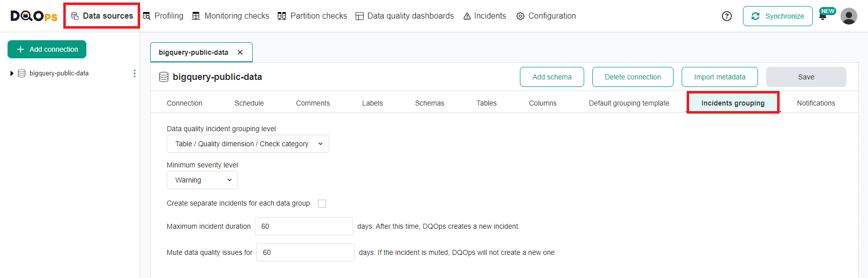Click the Add connection button
The width and height of the screenshot is (868, 278).
pyautogui.click(x=47, y=49)
